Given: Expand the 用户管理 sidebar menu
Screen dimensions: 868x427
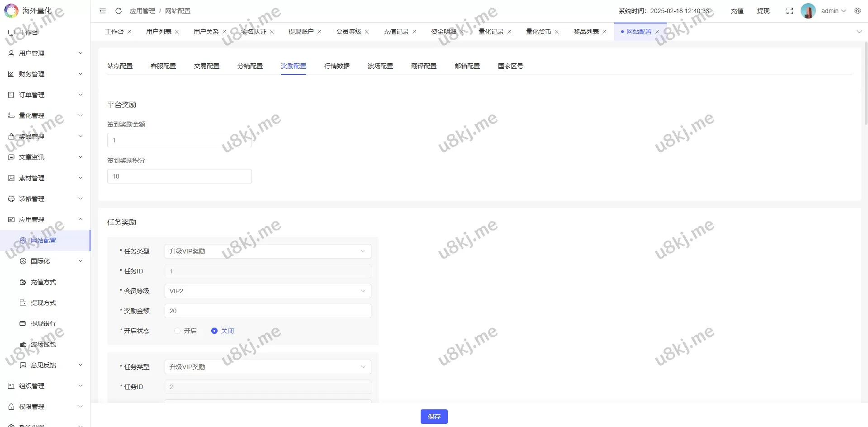Looking at the screenshot, I should tap(45, 53).
